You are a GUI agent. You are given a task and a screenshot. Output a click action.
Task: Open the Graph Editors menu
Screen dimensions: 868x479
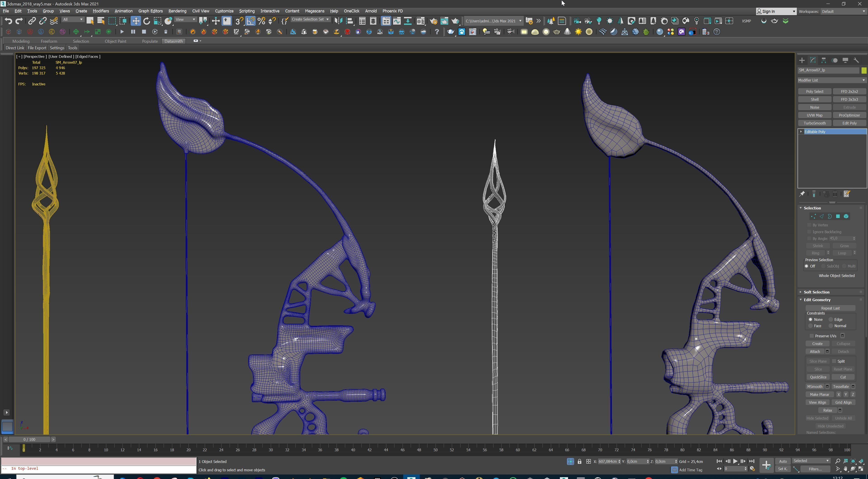click(150, 11)
